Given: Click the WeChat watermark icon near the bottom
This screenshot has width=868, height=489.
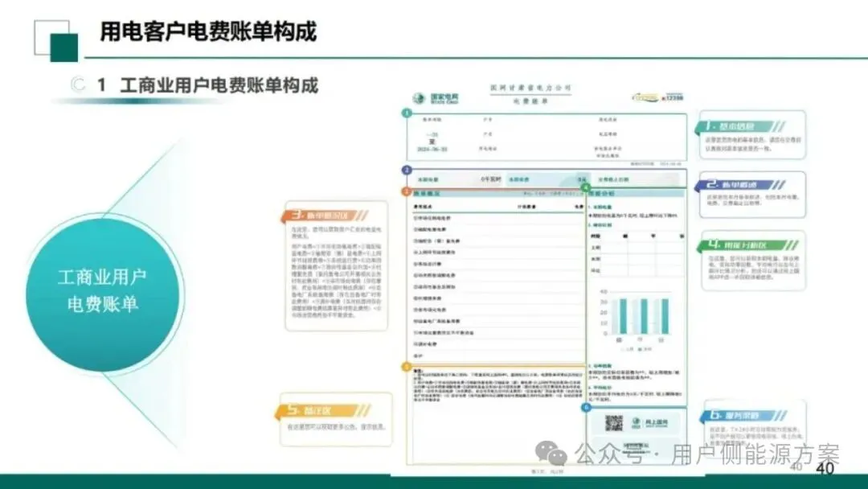Looking at the screenshot, I should click(547, 454).
